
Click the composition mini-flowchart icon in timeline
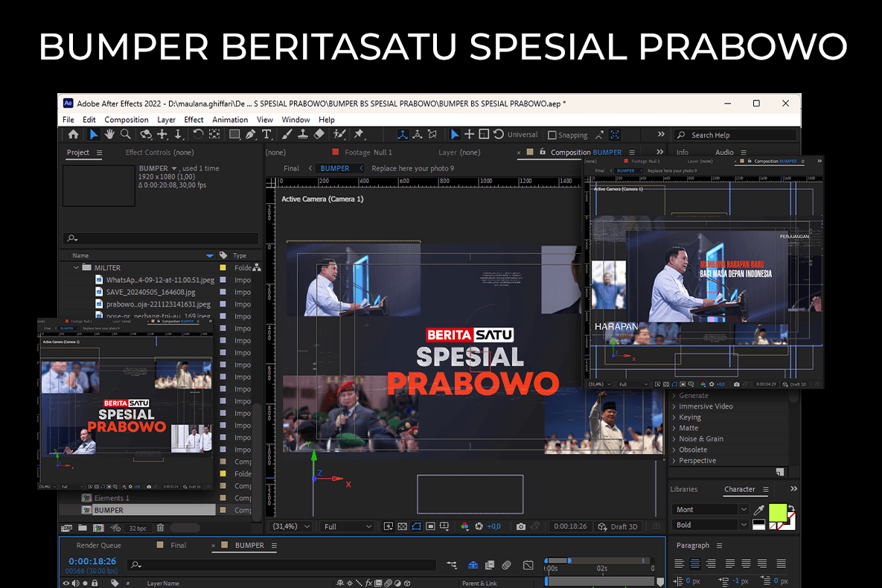tap(452, 565)
